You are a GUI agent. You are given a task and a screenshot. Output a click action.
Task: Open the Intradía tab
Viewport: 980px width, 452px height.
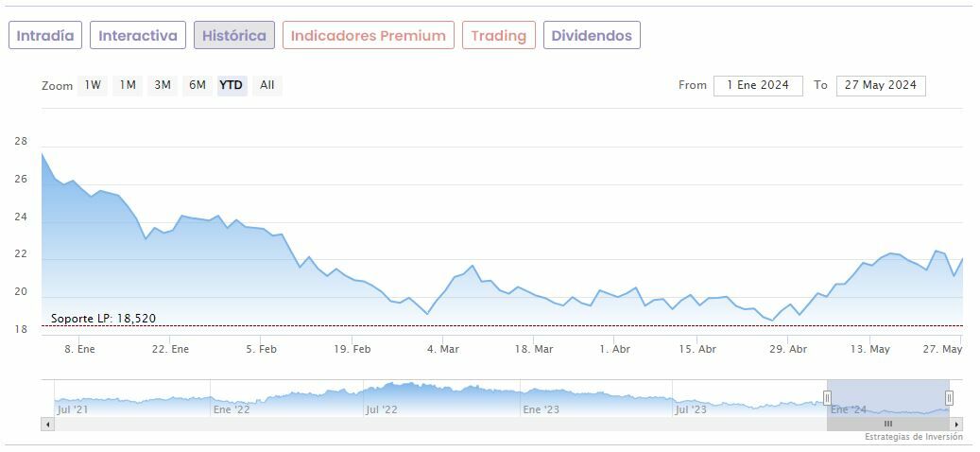point(45,36)
